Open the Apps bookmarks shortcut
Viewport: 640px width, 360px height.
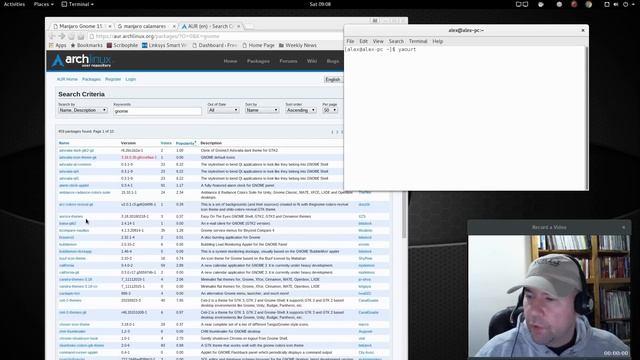58,45
